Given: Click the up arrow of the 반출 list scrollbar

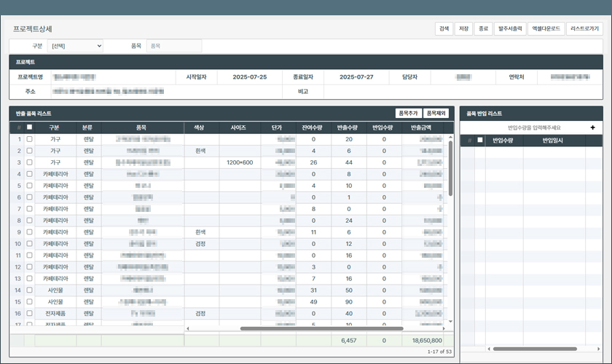Looking at the screenshot, I should point(450,138).
